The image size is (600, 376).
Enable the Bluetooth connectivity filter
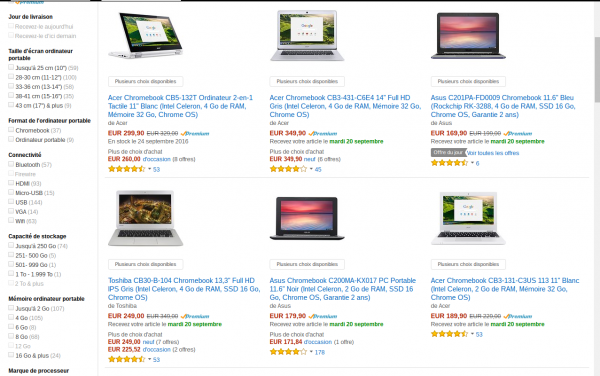pyautogui.click(x=11, y=164)
